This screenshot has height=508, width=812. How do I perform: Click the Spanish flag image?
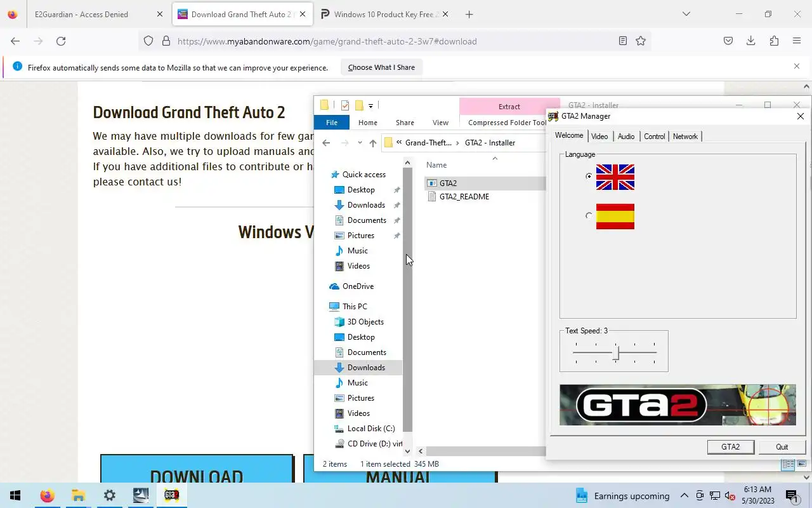pyautogui.click(x=615, y=217)
